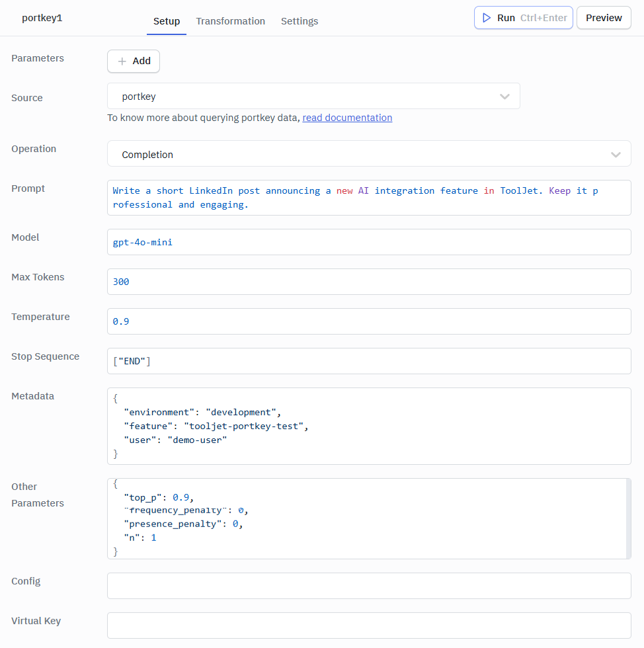This screenshot has width=644, height=648.
Task: Click inside the Metadata JSON editor
Action: (x=369, y=426)
